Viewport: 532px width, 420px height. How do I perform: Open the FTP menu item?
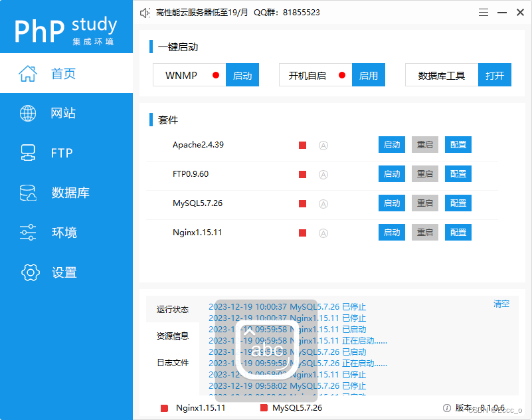click(x=66, y=153)
